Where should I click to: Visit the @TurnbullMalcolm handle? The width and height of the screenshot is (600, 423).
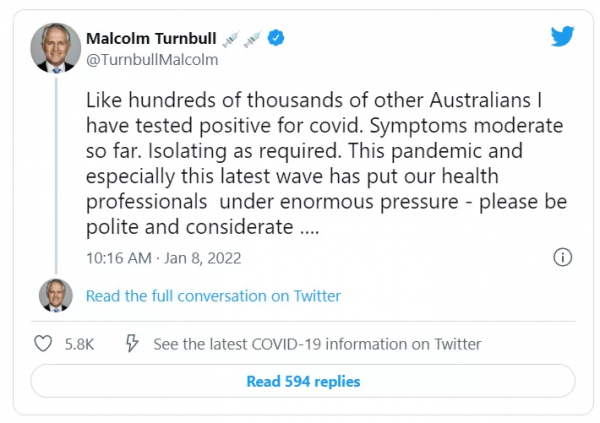[x=152, y=59]
